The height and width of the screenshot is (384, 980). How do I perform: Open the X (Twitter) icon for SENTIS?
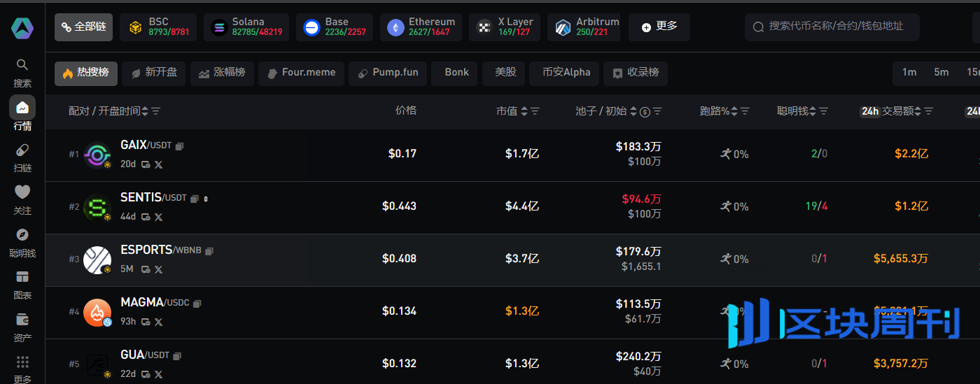point(159,217)
